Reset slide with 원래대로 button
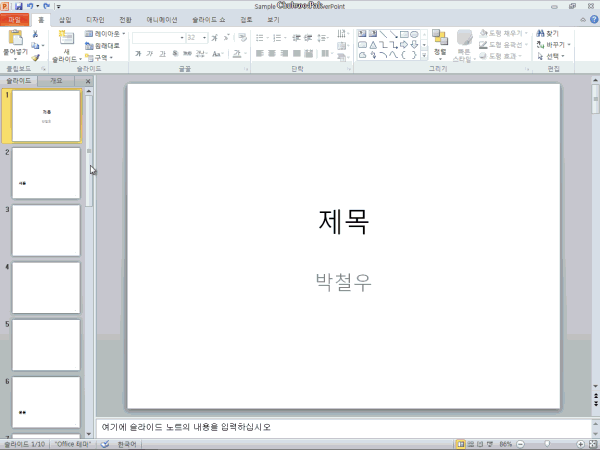Viewport: 600px width, 450px height. click(102, 46)
